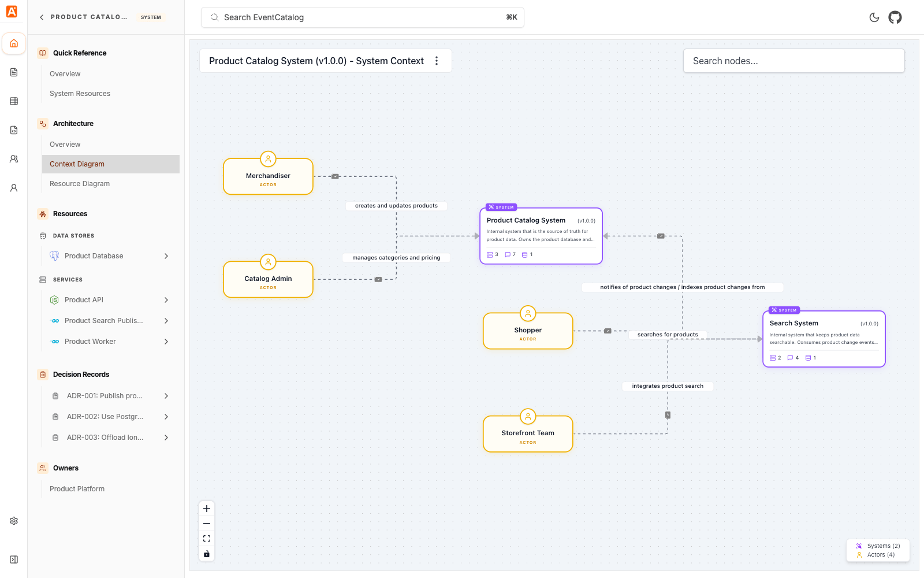Select the Shopper actor node
Viewport: 924px width, 578px height.
click(528, 331)
